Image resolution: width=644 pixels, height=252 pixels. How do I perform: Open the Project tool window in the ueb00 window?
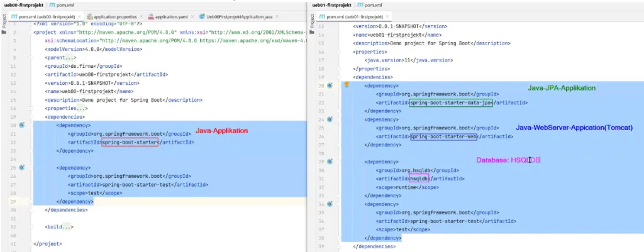tap(4, 21)
